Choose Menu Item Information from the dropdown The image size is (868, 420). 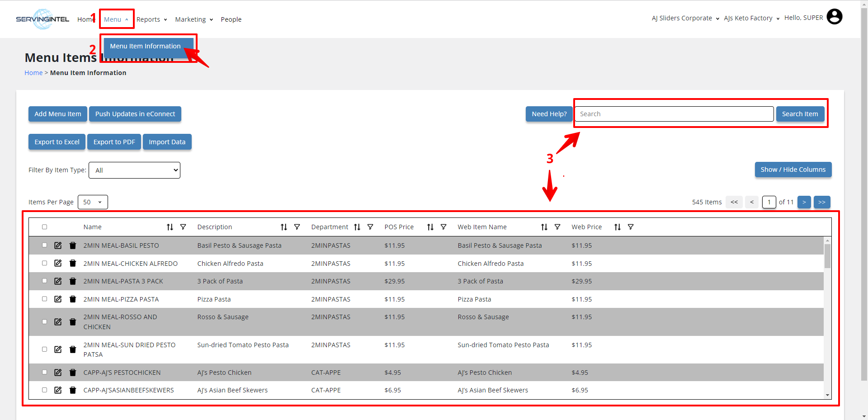(145, 46)
